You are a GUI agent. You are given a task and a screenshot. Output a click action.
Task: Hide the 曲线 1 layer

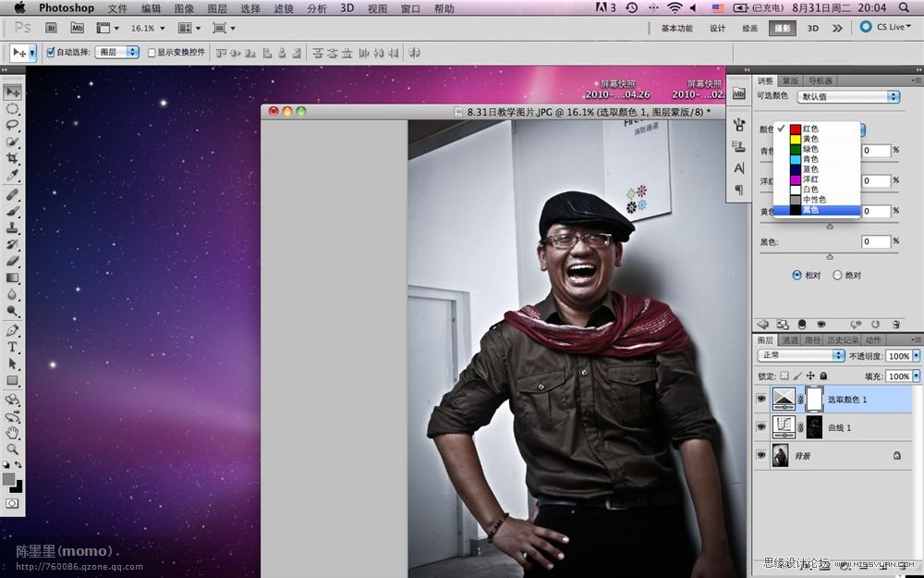[761, 427]
